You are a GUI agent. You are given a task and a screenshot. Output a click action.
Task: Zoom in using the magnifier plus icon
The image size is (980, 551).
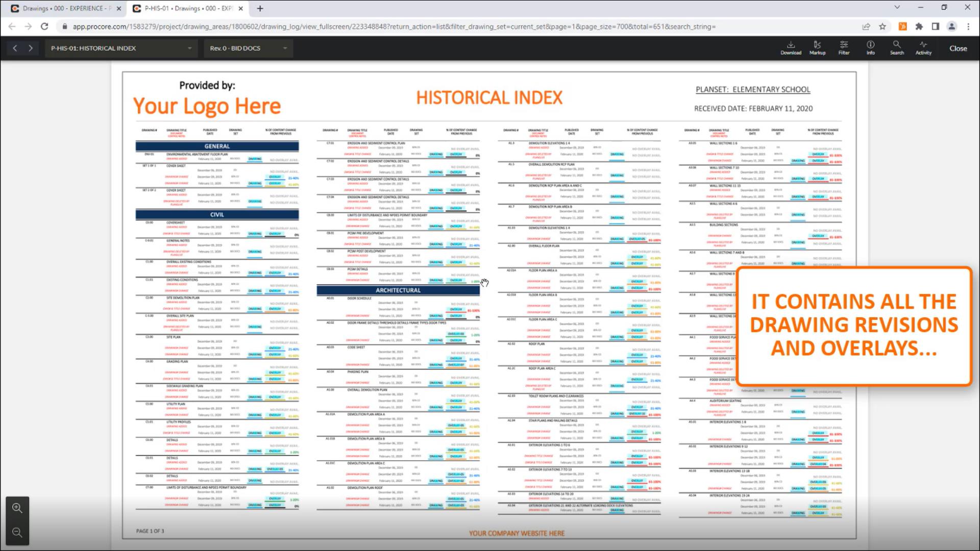[17, 508]
